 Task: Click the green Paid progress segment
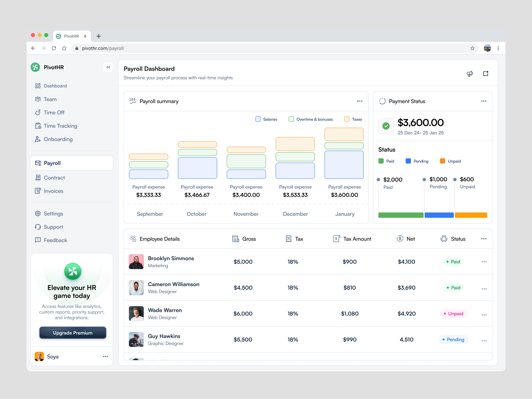coord(400,215)
